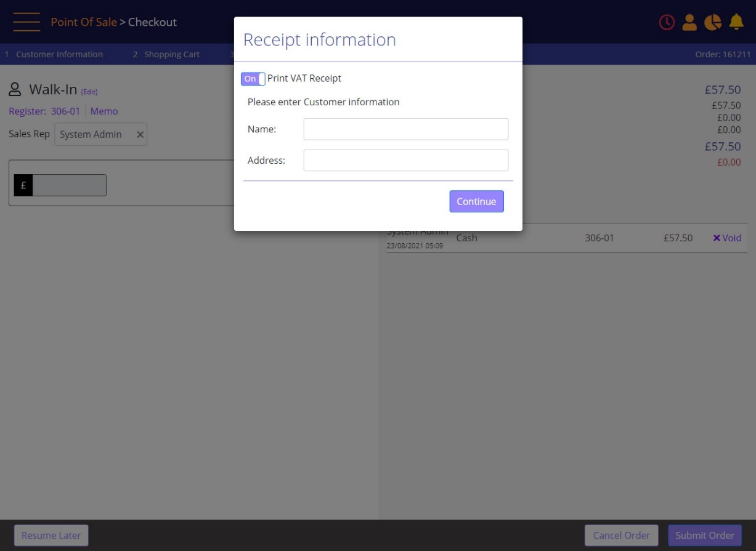Toggle the Print VAT Receipt switch
The height and width of the screenshot is (551, 756).
253,79
